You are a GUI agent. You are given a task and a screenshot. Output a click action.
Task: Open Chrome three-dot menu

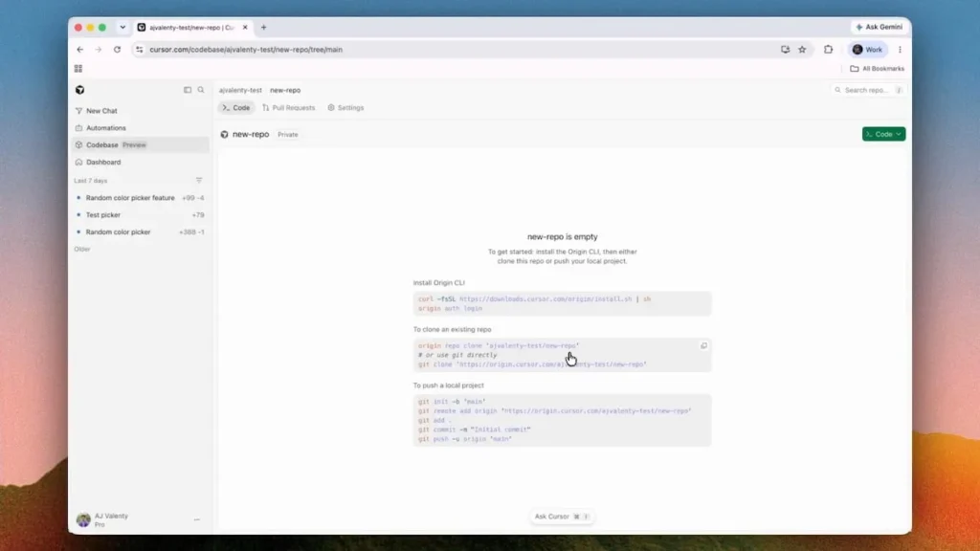click(900, 50)
